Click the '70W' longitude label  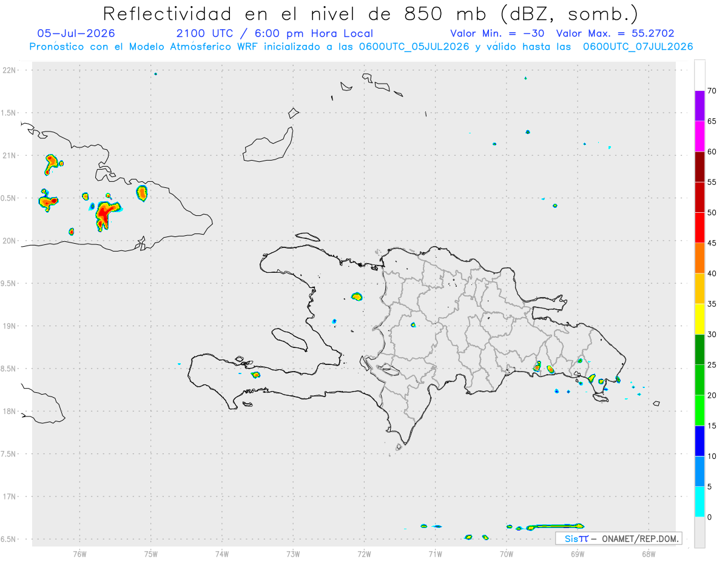(506, 554)
